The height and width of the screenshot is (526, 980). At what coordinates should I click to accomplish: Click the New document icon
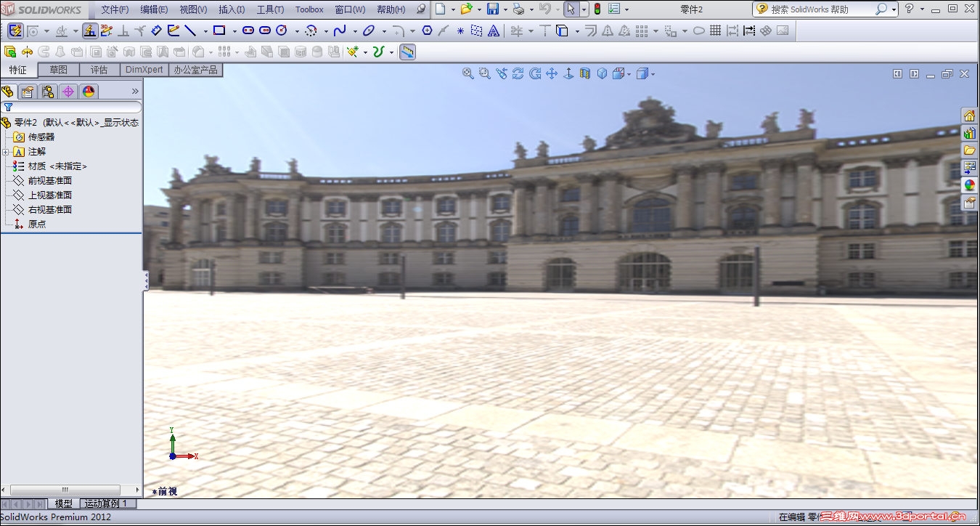(x=440, y=9)
